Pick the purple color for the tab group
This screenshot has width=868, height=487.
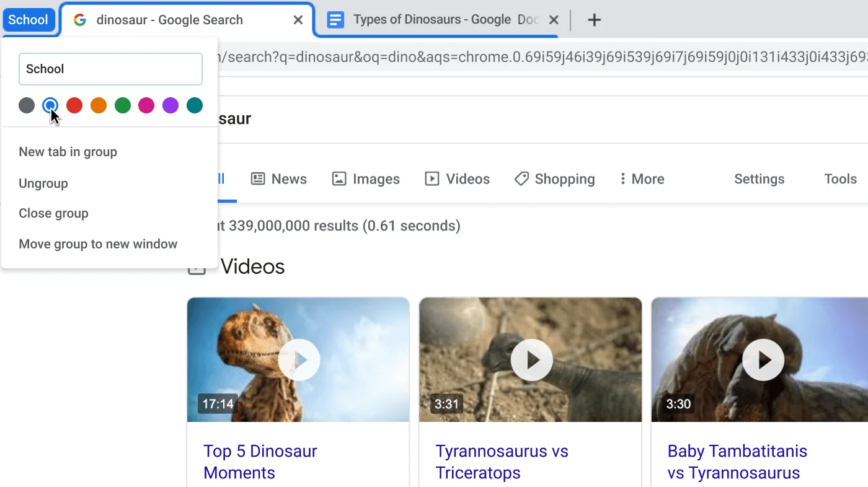170,105
